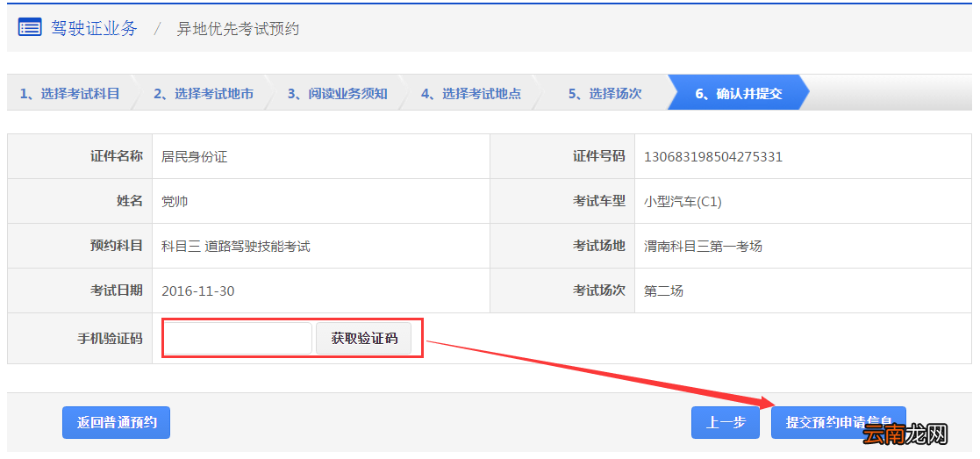The width and height of the screenshot is (980, 459).
Task: Click the 异地优先考试预约 breadcrumb text
Action: point(238,29)
